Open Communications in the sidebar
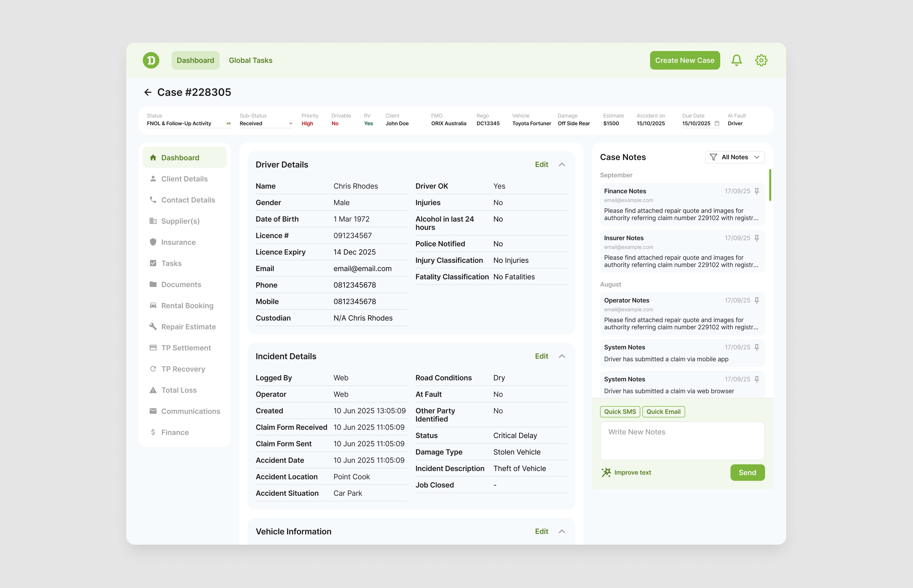Image resolution: width=913 pixels, height=588 pixels. coord(185,411)
